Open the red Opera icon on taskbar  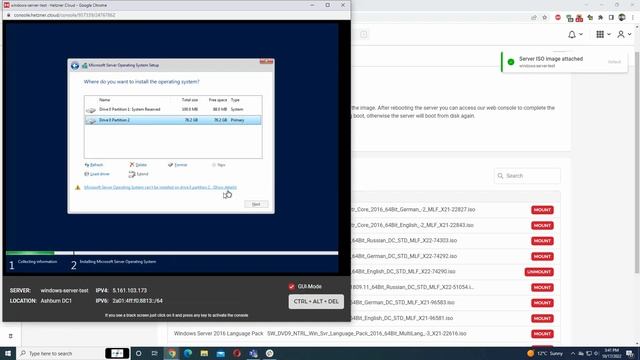237,353
